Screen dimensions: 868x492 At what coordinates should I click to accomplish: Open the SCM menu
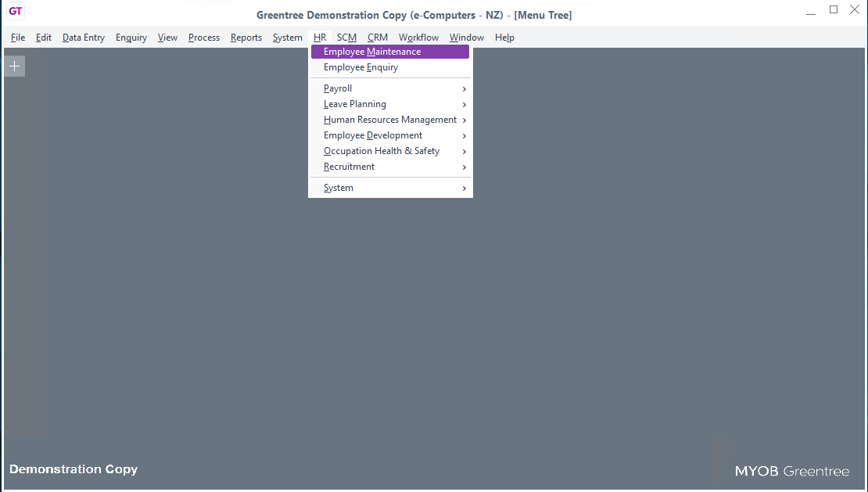pyautogui.click(x=346, y=38)
